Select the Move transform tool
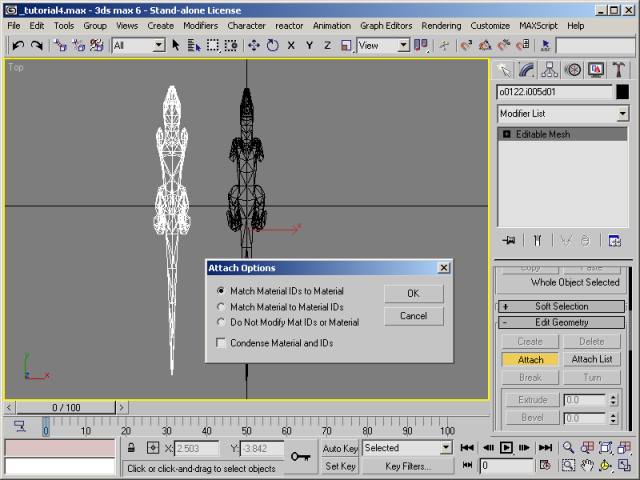 pos(253,45)
